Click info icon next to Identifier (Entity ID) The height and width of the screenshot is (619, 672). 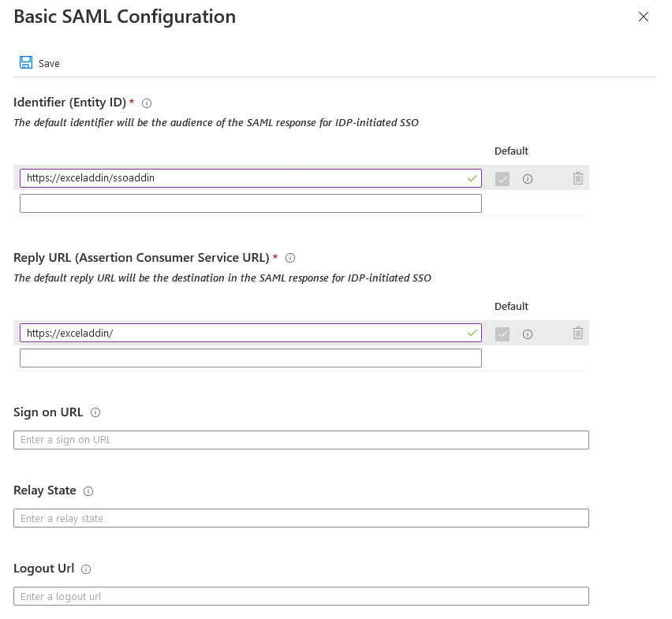coord(147,103)
